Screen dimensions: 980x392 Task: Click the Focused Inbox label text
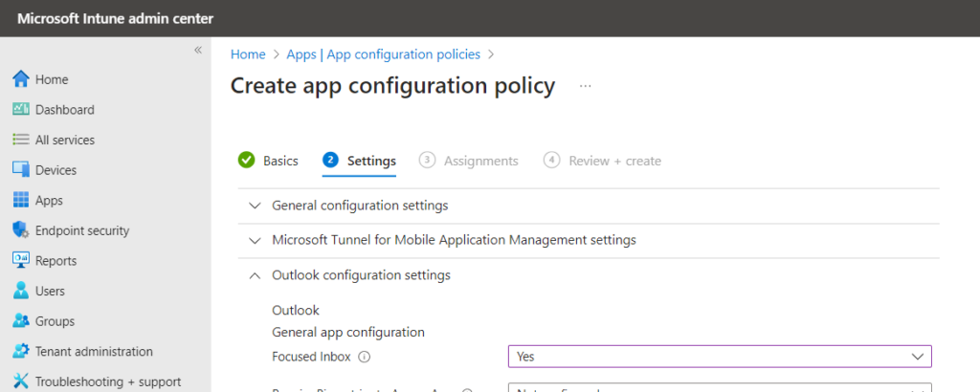311,357
